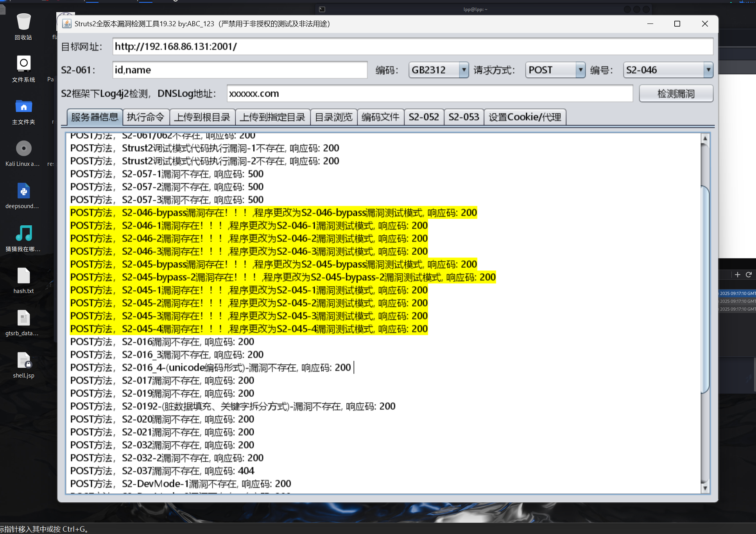This screenshot has width=756, height=534.
Task: Expand the POST request method dropdown
Action: 580,70
